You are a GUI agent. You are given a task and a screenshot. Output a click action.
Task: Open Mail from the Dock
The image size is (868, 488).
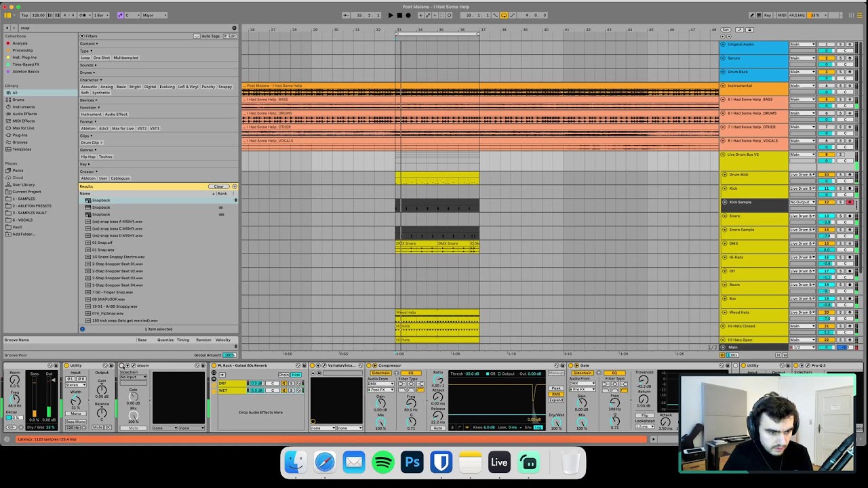[354, 463]
